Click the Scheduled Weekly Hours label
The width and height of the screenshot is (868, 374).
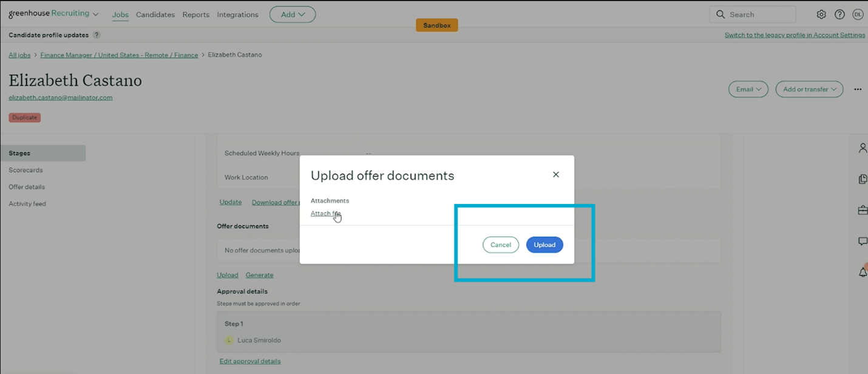pos(262,154)
